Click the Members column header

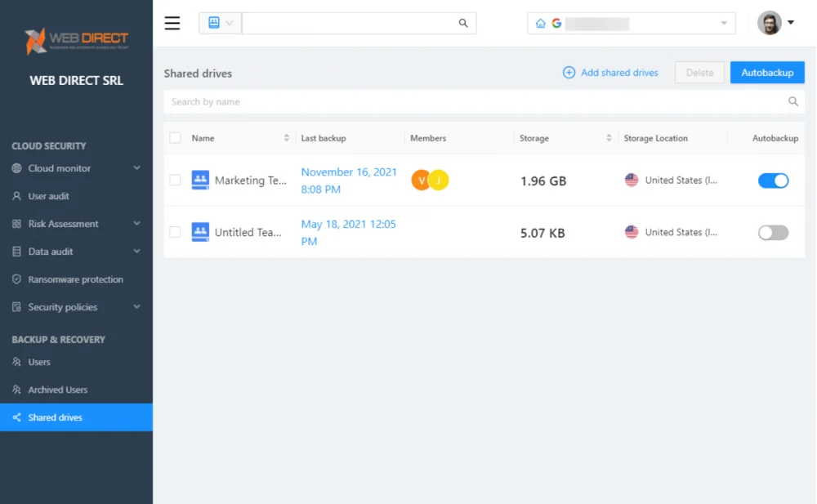coord(428,138)
